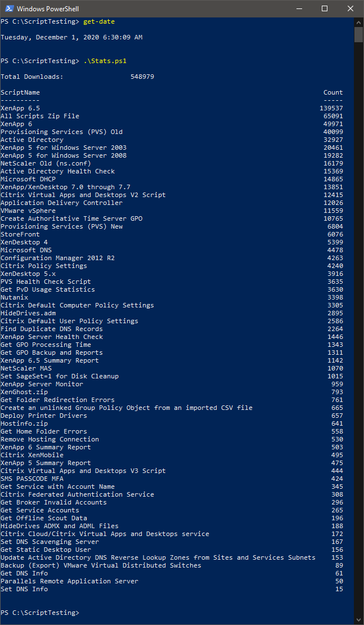Screen dimensions: 364x625
Task: Click the "All Scripts Zip File" row
Action: pyautogui.click(x=40, y=116)
